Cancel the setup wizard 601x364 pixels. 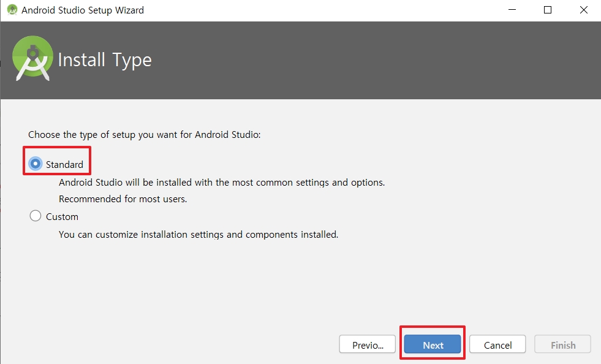[497, 344]
